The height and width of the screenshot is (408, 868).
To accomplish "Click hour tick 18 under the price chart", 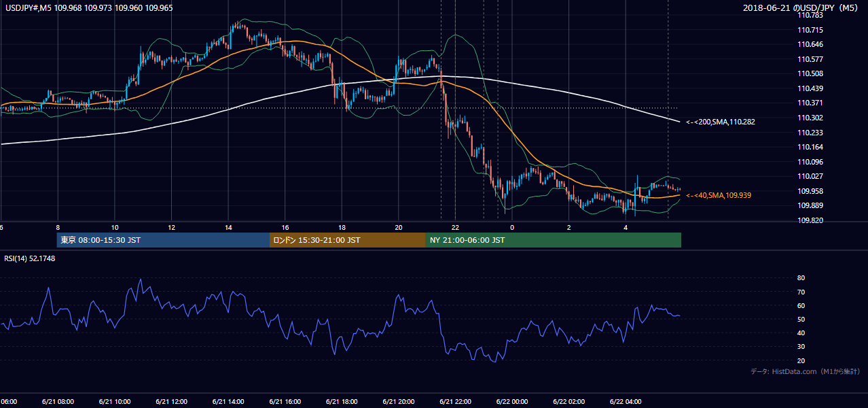I will 342,227.
